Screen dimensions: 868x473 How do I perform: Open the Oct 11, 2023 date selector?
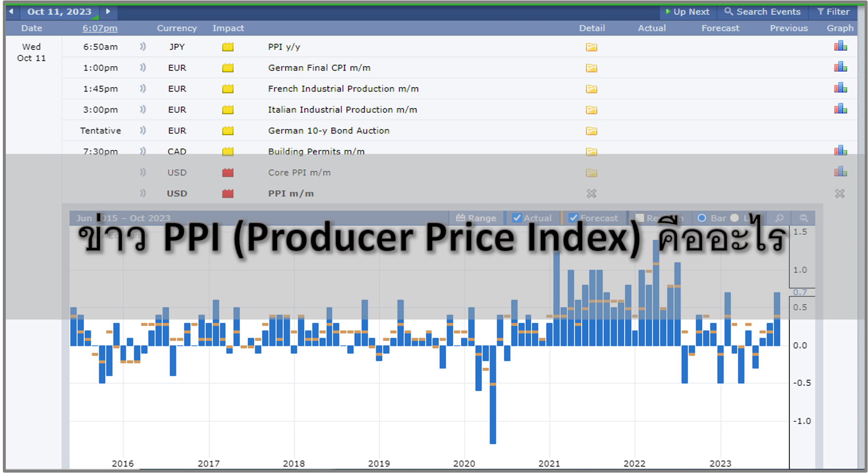click(59, 11)
